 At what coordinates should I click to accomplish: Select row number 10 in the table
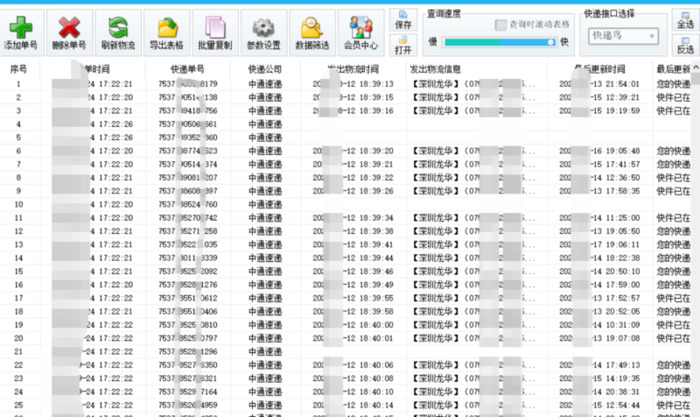(x=18, y=204)
